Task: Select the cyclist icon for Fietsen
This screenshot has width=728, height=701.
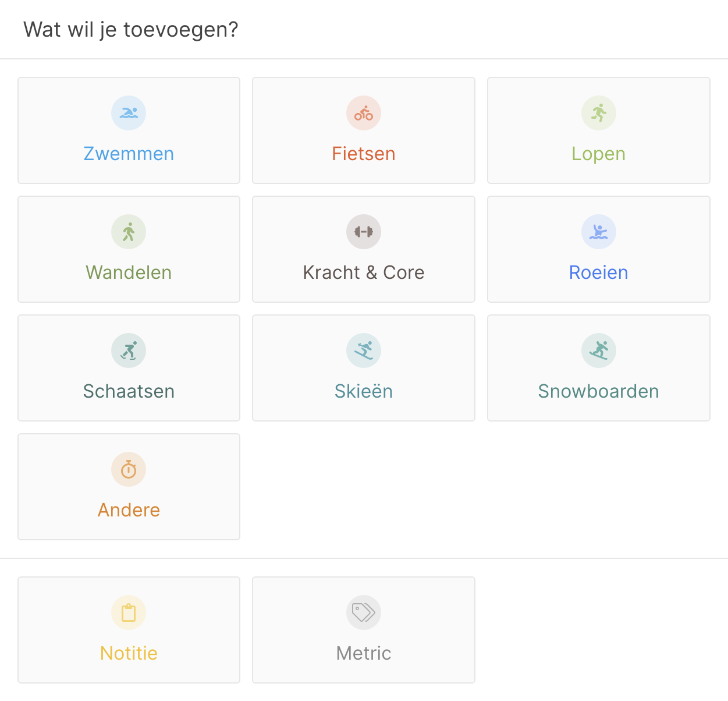Action: (364, 113)
